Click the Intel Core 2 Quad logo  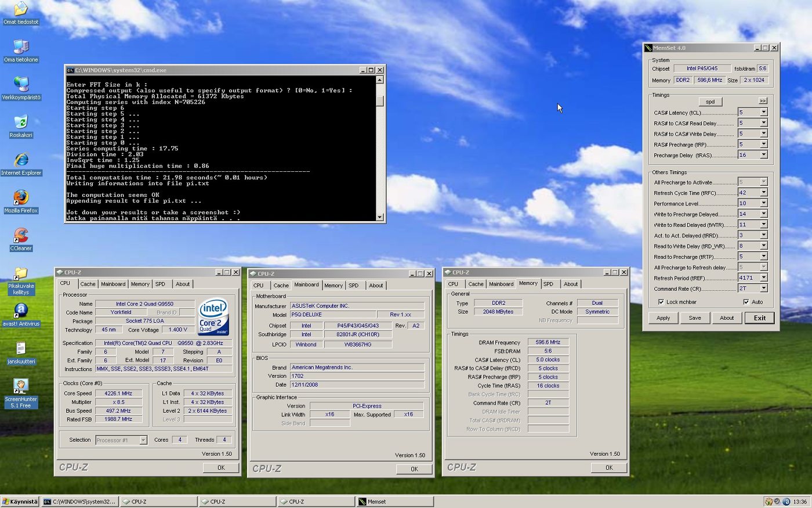(213, 317)
